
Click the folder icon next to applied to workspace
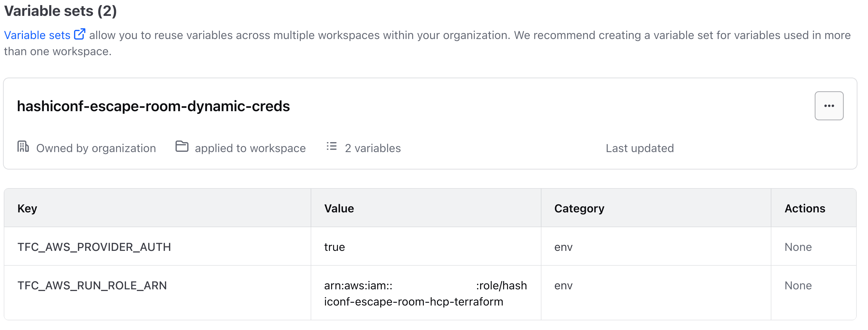182,147
